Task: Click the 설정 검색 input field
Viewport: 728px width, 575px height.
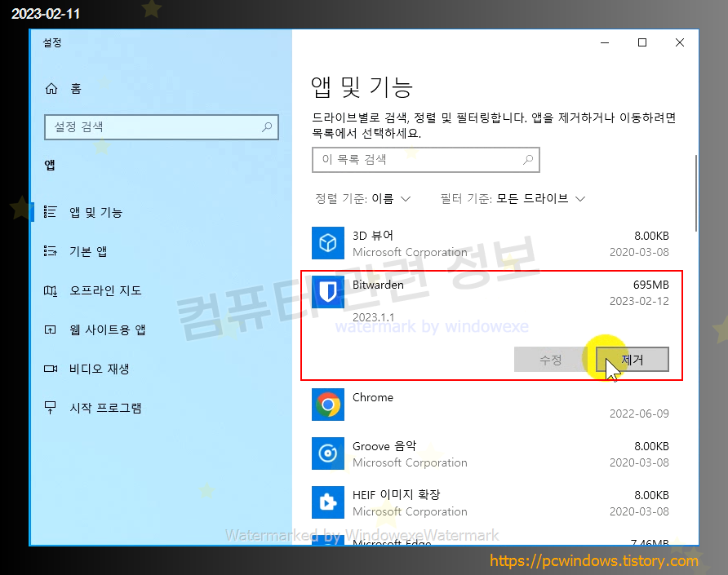Action: click(161, 127)
